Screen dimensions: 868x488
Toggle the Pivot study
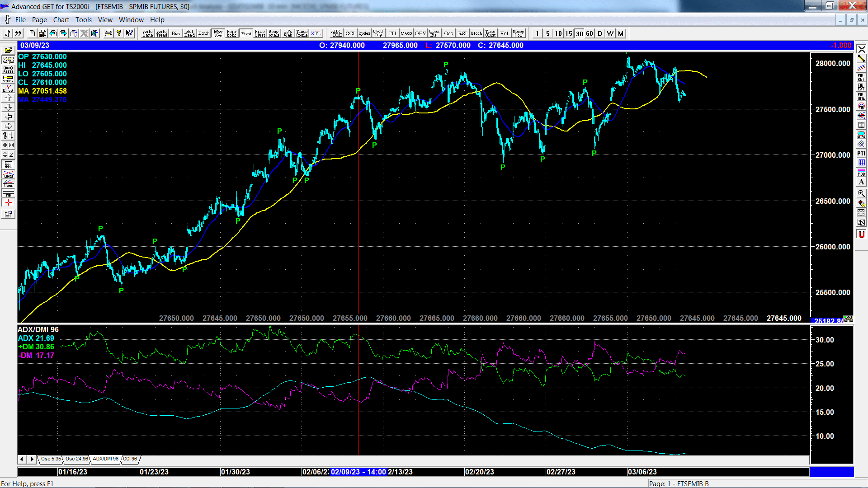(x=246, y=33)
